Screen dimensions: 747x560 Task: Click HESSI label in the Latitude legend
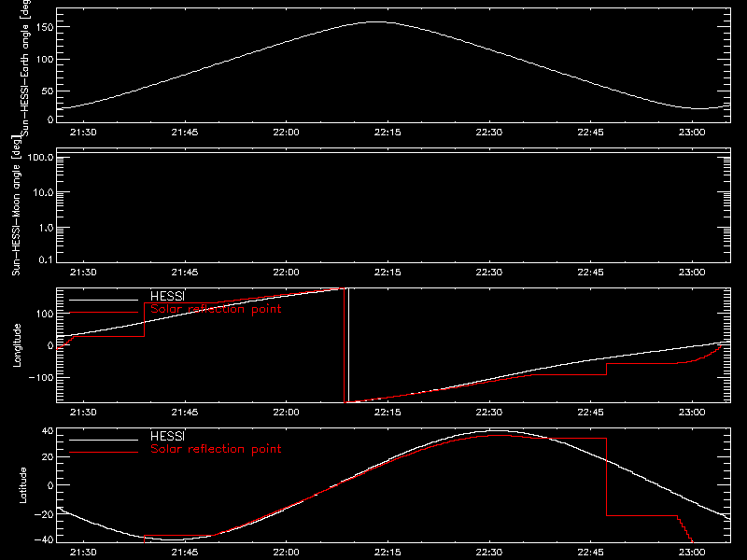coord(167,436)
